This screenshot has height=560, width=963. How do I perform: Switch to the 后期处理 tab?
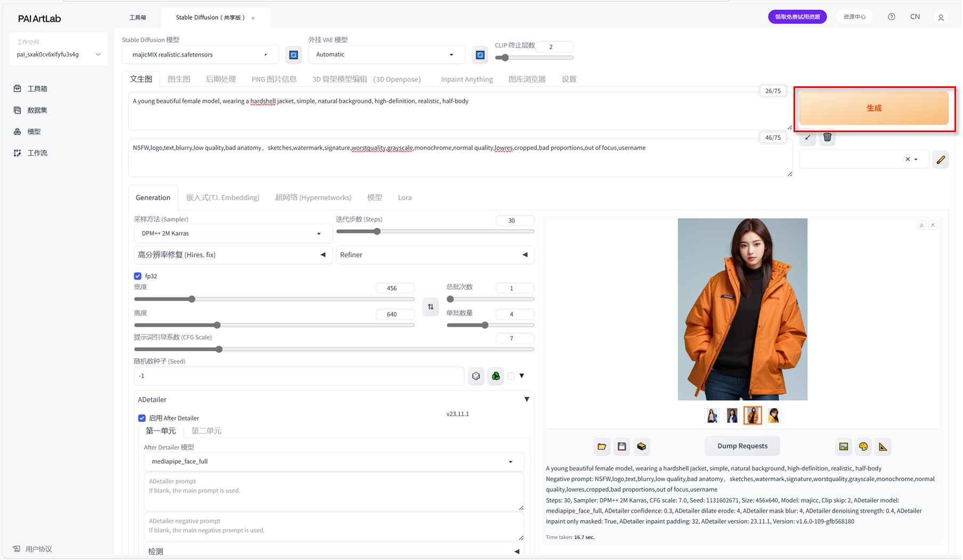pos(221,79)
